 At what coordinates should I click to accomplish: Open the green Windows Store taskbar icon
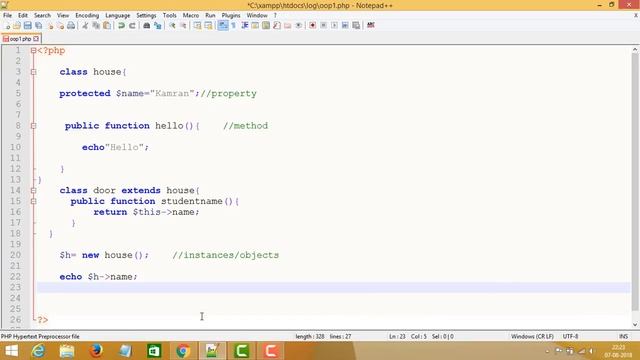(154, 351)
